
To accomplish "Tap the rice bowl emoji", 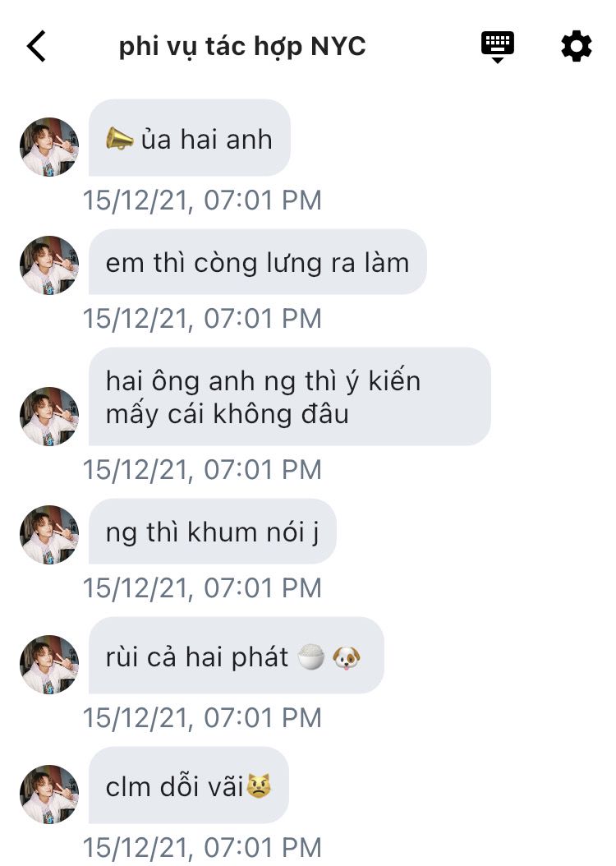I will point(310,656).
